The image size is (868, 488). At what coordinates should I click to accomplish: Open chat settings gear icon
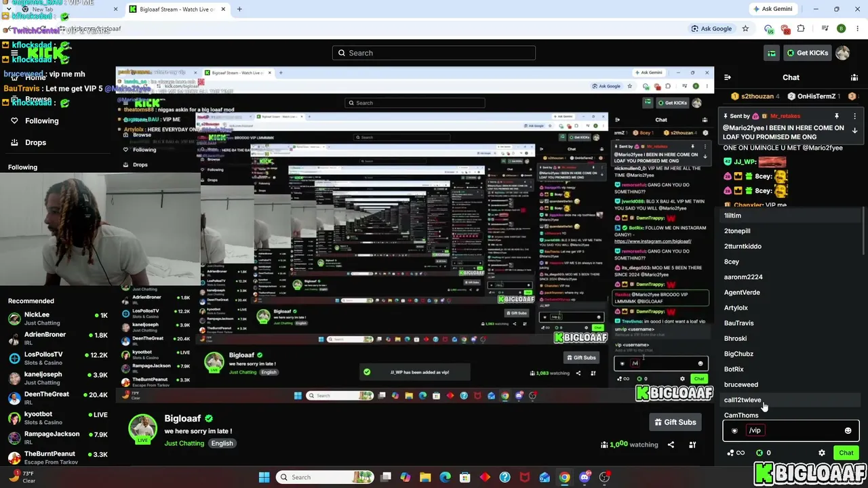coord(822,453)
